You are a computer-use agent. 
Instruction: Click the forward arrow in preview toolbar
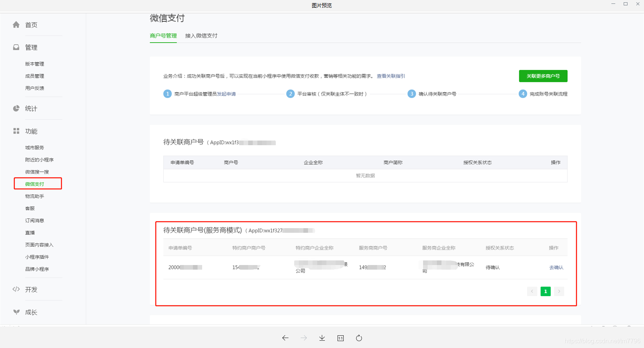304,338
